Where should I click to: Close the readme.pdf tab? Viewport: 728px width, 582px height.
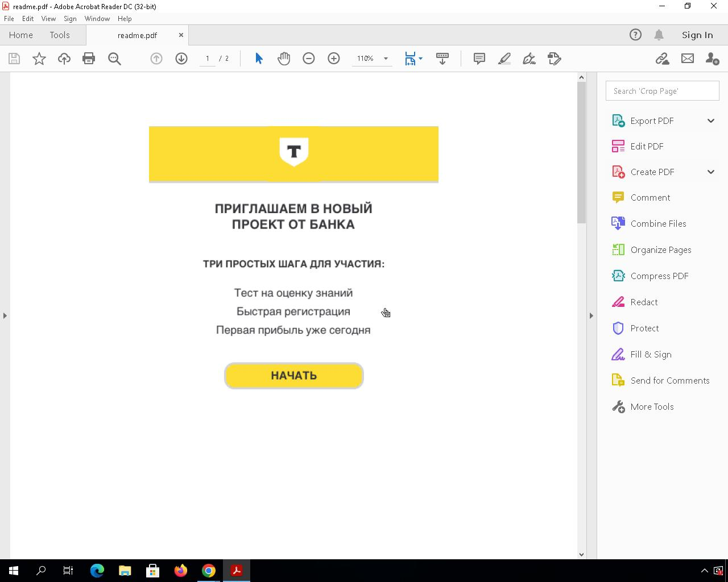181,35
